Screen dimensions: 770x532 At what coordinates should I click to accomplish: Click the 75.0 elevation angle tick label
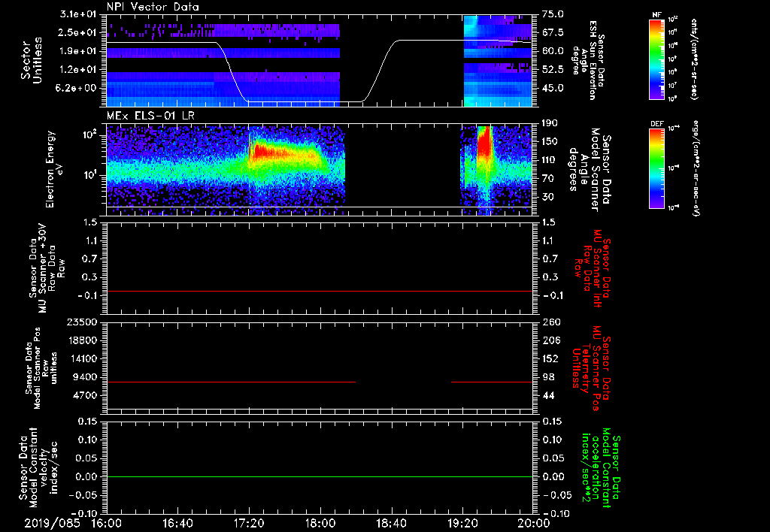pyautogui.click(x=553, y=14)
